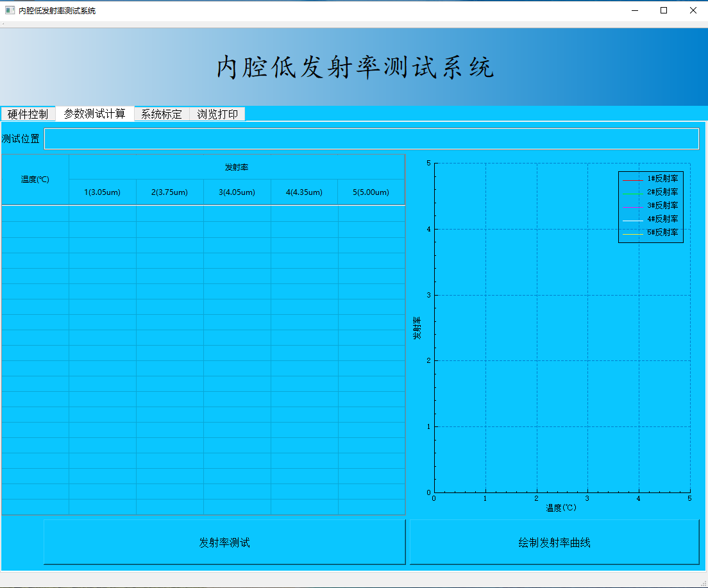The image size is (708, 588).
Task: Click the 4#反射率 legend entry
Action: point(651,219)
